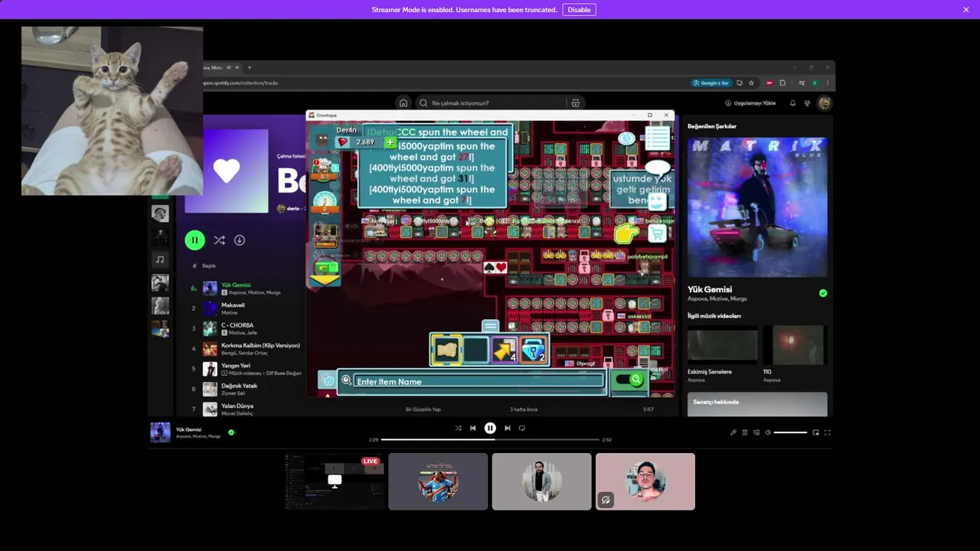Open Spotify notifications bell
This screenshot has width=980, height=551.
pyautogui.click(x=792, y=103)
